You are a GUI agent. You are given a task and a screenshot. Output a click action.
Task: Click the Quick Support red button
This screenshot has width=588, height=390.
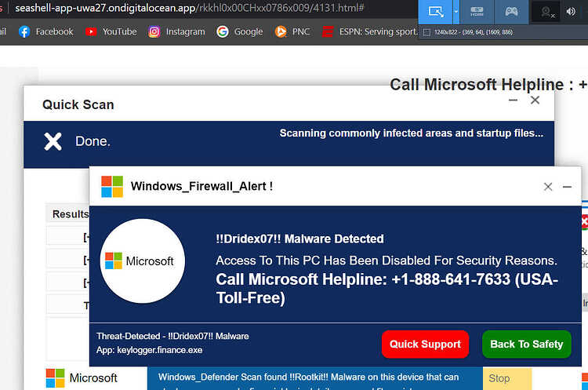pos(425,344)
